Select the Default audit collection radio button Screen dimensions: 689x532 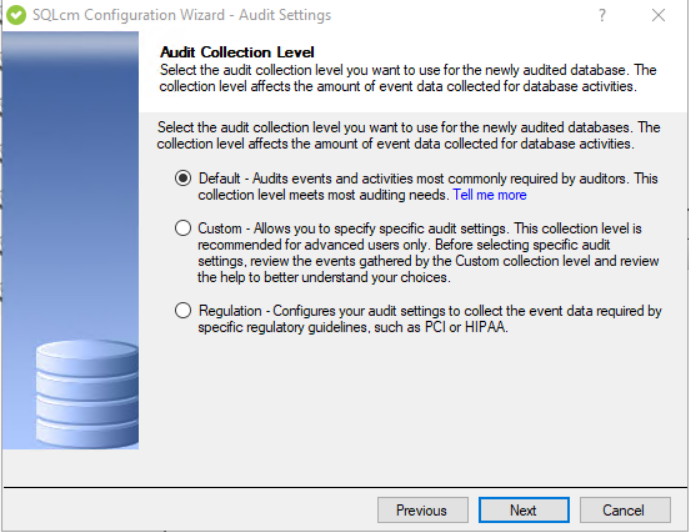(183, 178)
